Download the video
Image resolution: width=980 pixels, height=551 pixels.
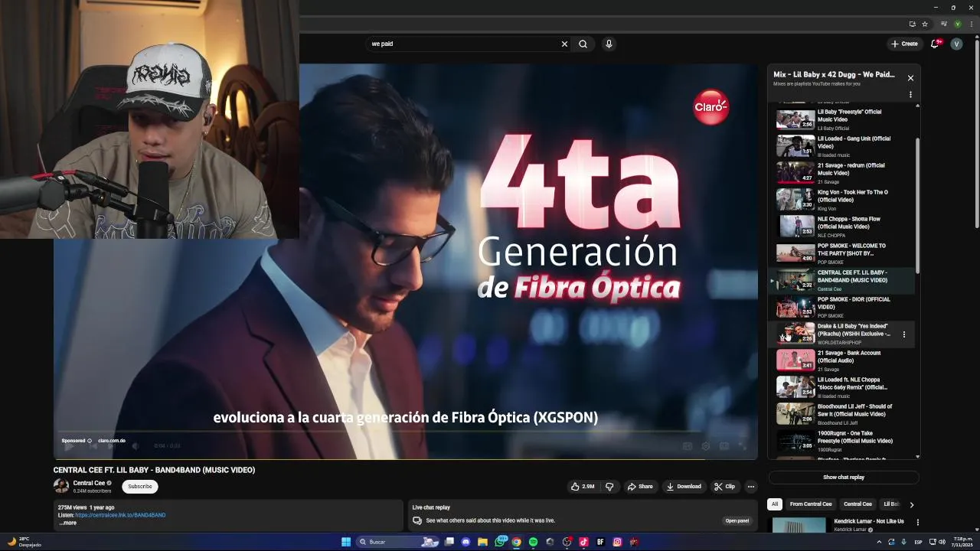tap(684, 487)
